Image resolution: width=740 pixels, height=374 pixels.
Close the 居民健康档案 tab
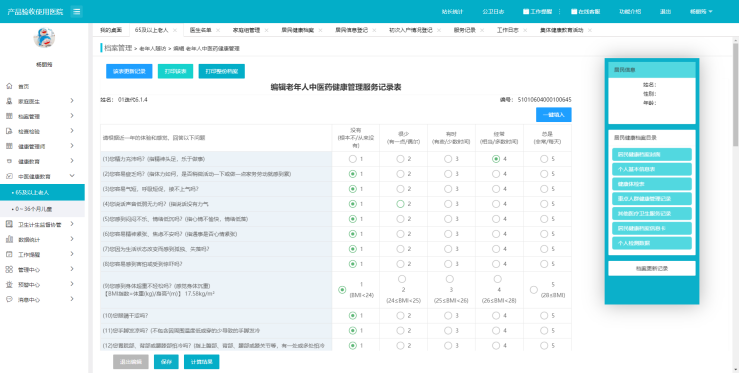point(320,30)
